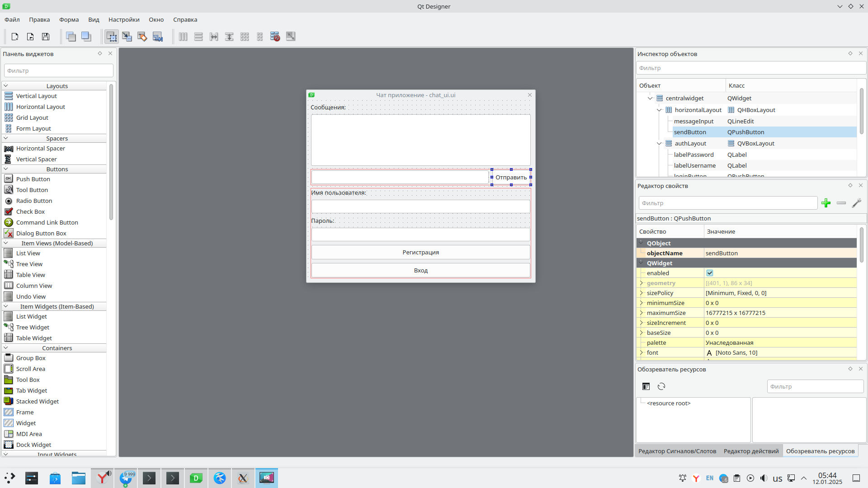Screen dimensions: 868x488
Task: Click the property editor filter field
Action: pos(727,203)
